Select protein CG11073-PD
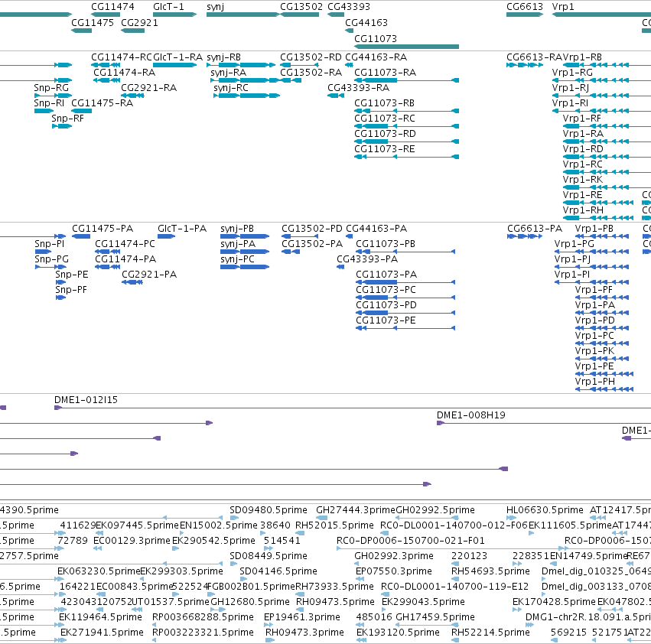This screenshot has width=651, height=644. click(386, 306)
